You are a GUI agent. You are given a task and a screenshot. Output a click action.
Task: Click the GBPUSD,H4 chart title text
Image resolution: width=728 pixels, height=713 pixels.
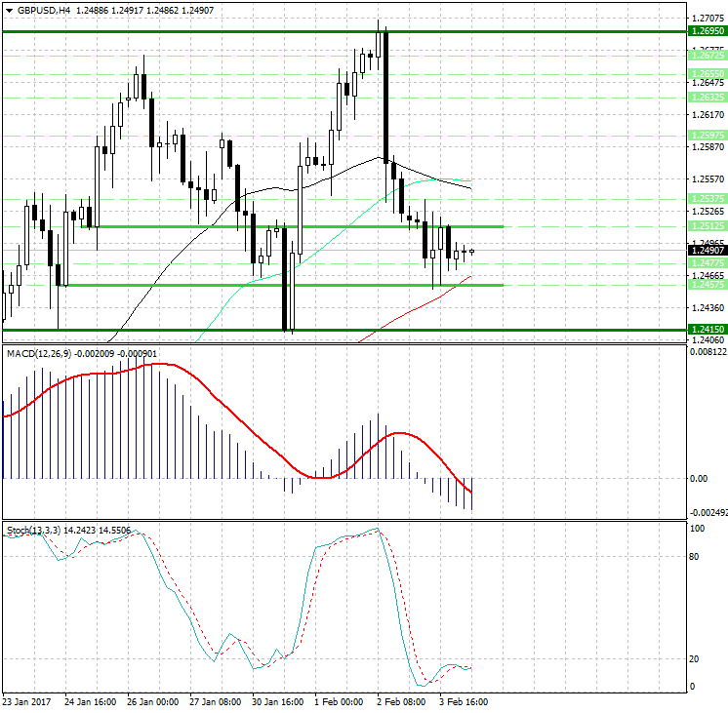44,11
